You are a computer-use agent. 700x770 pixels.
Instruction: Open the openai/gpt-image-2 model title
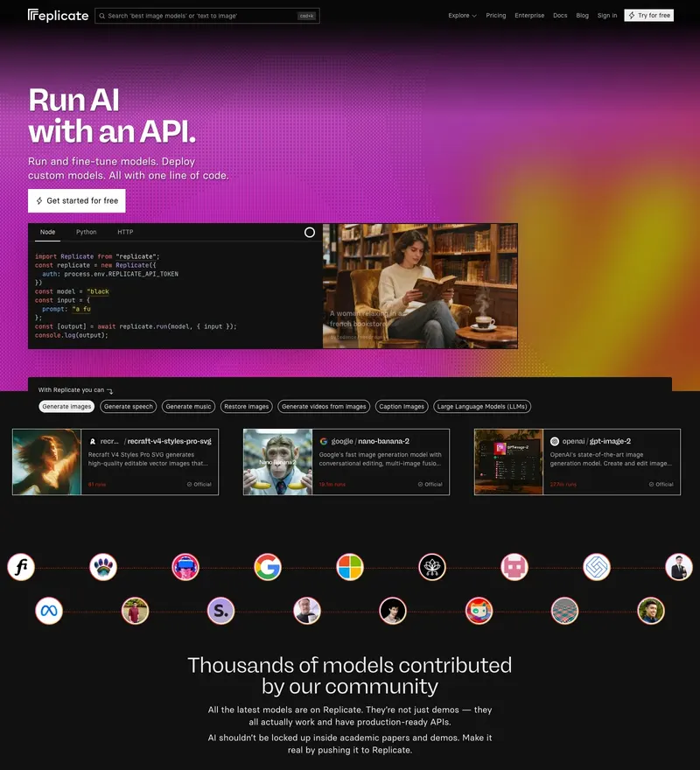[x=597, y=441]
